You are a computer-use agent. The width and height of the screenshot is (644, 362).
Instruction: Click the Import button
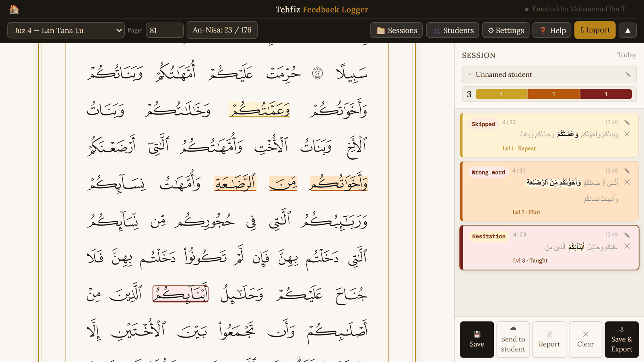(x=595, y=30)
